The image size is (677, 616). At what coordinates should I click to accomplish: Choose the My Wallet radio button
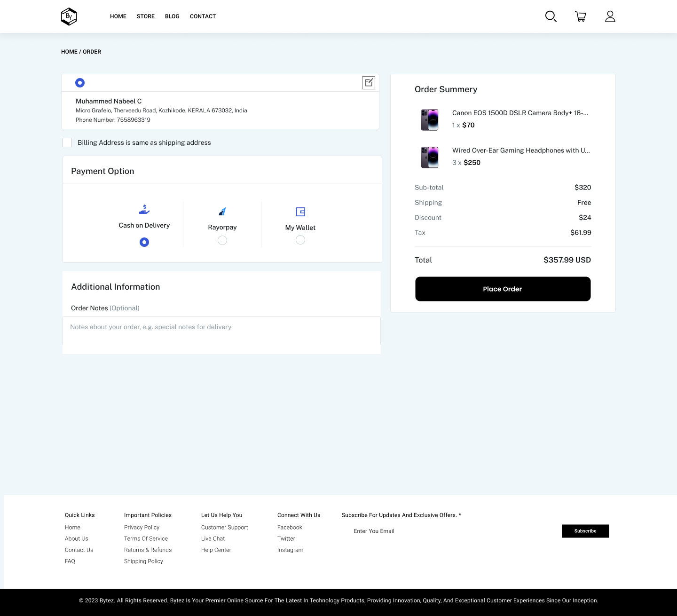(x=300, y=240)
